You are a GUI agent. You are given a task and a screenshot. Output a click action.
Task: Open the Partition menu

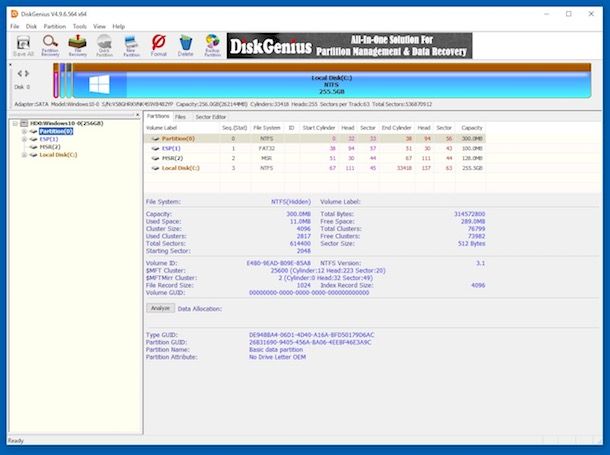[x=53, y=26]
